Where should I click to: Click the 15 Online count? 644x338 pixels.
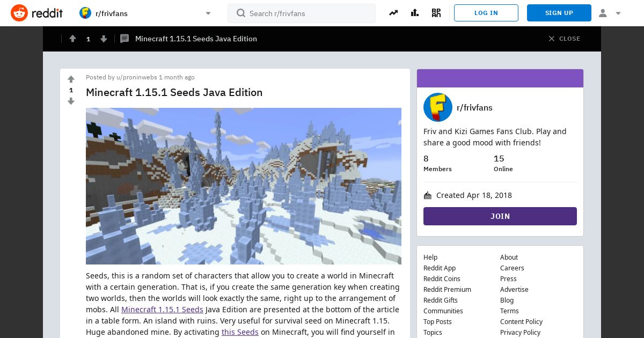(x=503, y=163)
